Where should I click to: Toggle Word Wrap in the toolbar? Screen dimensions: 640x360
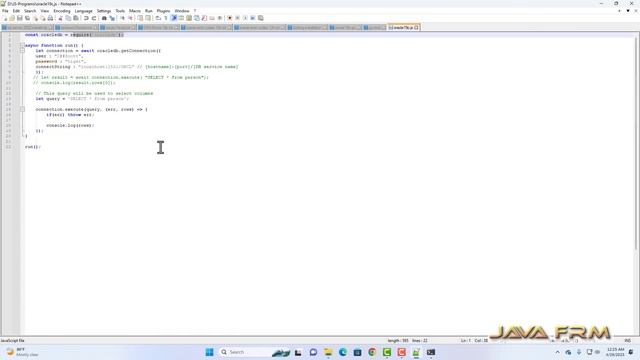[158, 18]
